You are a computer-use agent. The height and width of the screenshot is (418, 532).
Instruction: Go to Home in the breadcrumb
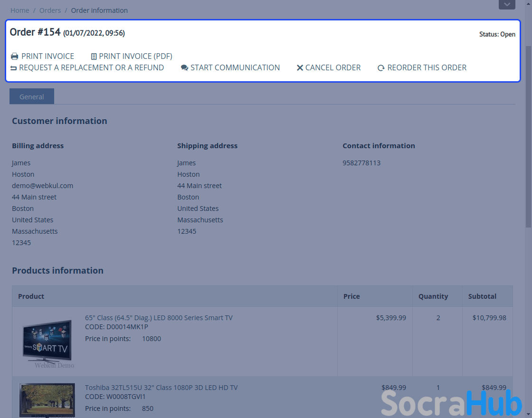point(19,10)
